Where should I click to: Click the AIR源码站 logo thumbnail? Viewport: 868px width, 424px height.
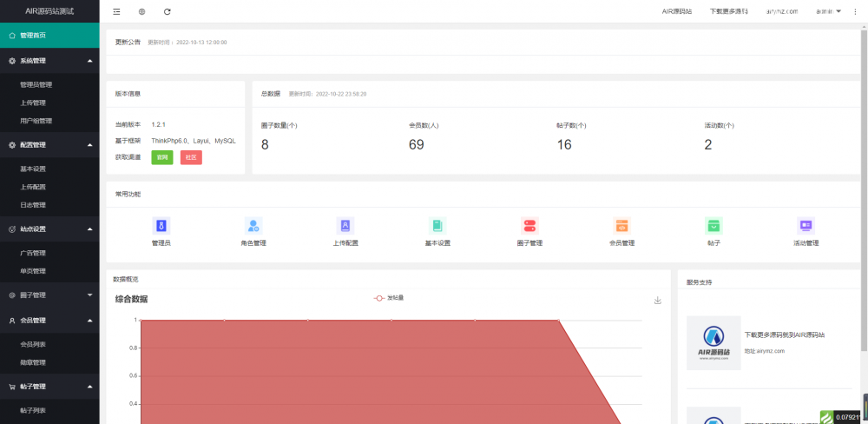click(x=713, y=343)
